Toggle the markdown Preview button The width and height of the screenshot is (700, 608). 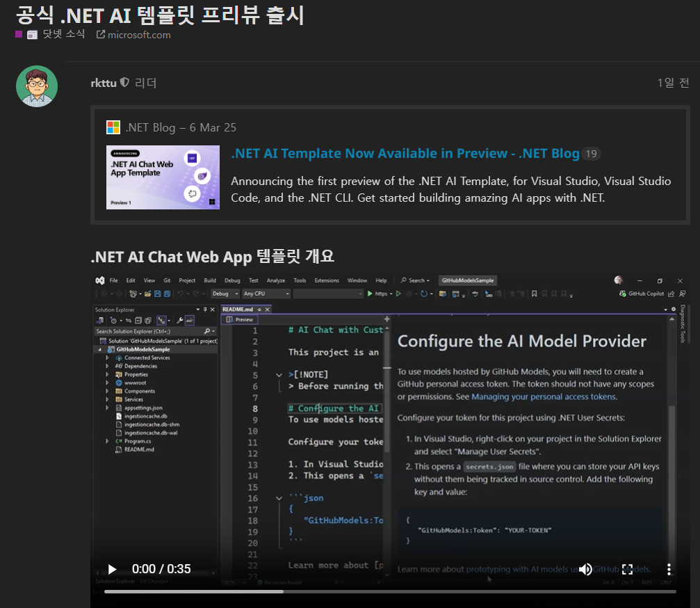(x=240, y=319)
